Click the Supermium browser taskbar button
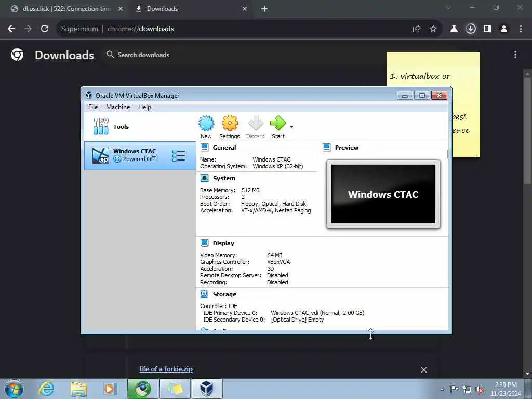The height and width of the screenshot is (399, 532). [x=142, y=389]
